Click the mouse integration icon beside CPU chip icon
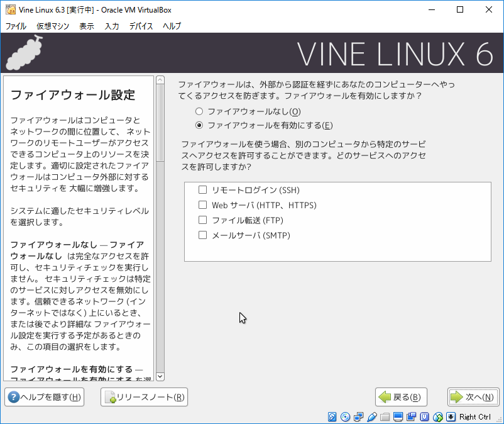Screen dimensions: 504x424 click(438, 417)
